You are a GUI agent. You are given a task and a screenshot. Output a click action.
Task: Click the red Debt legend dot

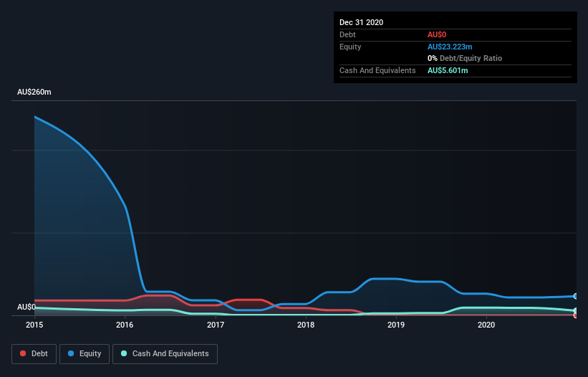click(x=23, y=353)
